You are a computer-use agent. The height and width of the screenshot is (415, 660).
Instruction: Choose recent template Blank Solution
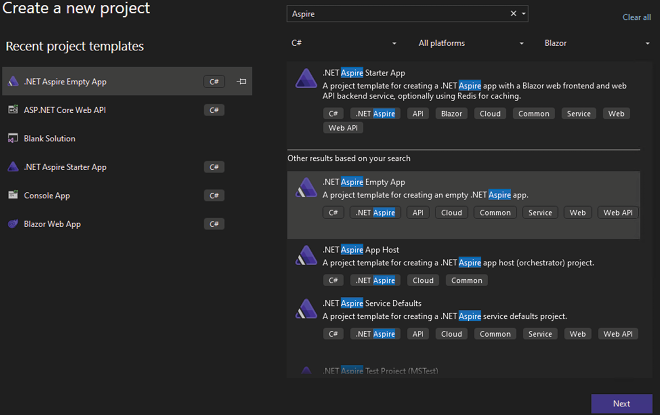(x=127, y=138)
